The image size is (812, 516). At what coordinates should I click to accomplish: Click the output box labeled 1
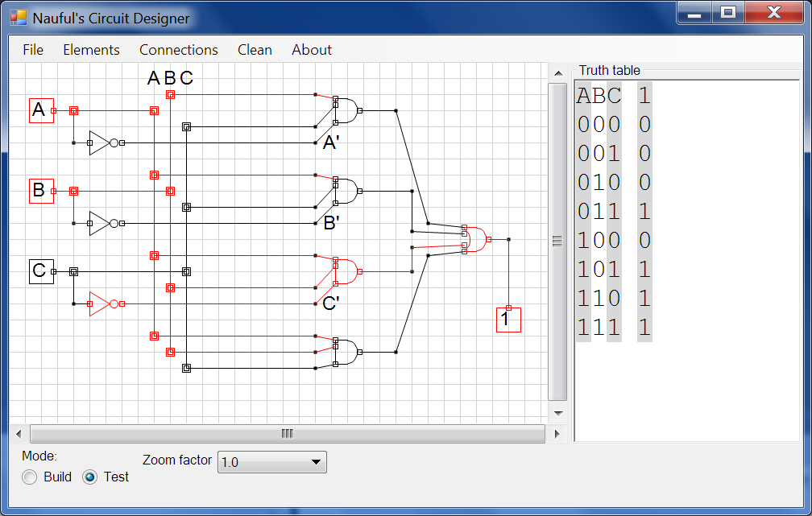(508, 320)
